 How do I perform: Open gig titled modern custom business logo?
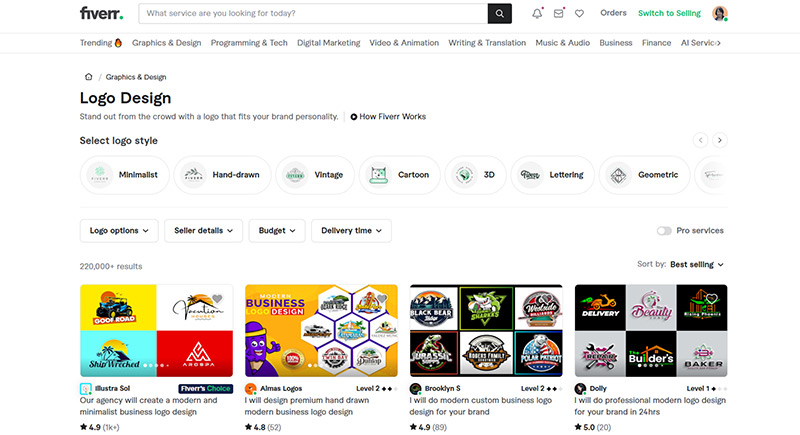(481, 406)
